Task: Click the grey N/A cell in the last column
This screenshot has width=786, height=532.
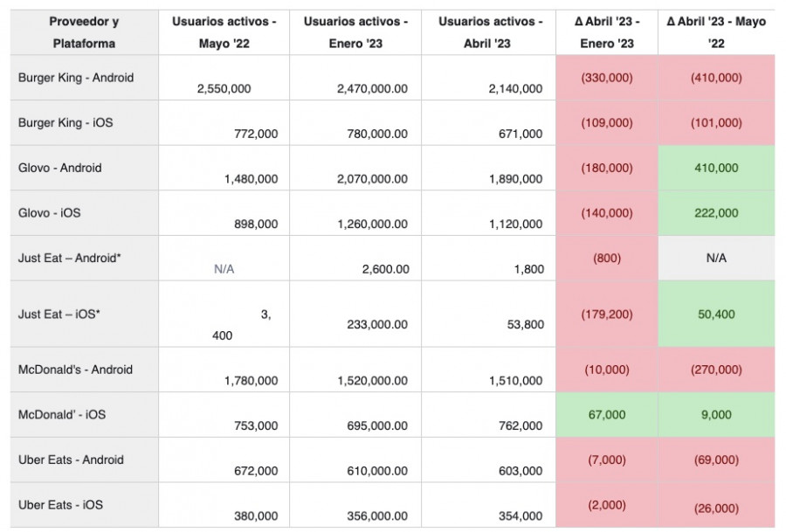Action: point(716,259)
